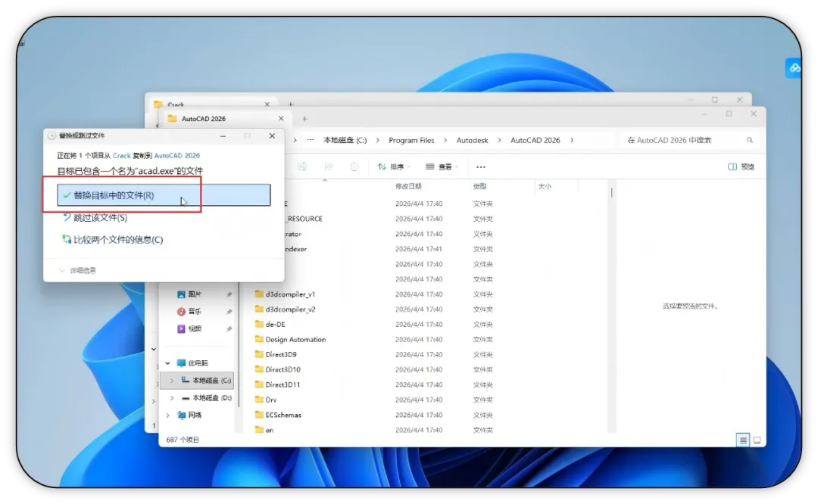
Task: Select the d3dcompiler_v1 folder icon
Action: pyautogui.click(x=259, y=294)
